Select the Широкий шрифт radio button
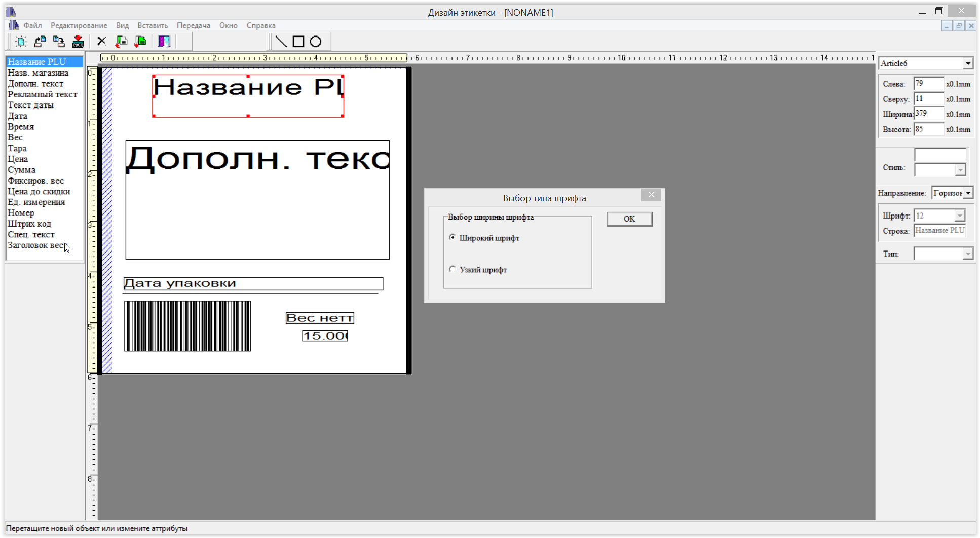The height and width of the screenshot is (538, 980). point(453,237)
